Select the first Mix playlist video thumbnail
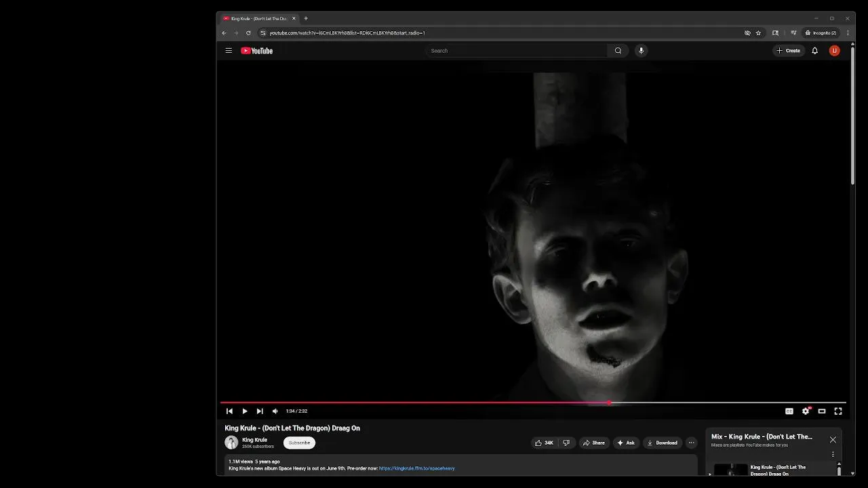The height and width of the screenshot is (488, 868). [731, 470]
